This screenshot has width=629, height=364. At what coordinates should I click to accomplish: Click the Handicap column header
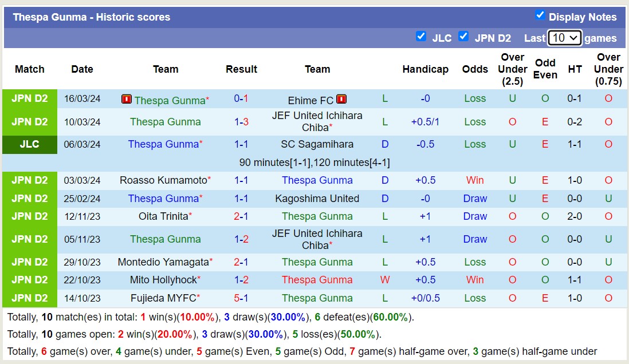pos(425,69)
